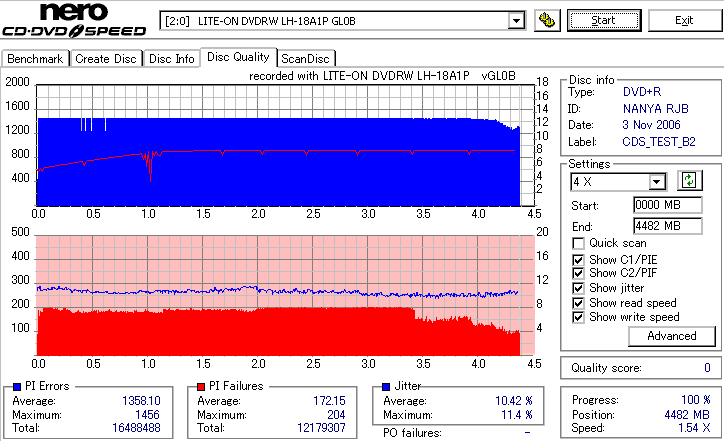724x441 pixels.
Task: Click the End field showing 4482 MB
Action: click(x=668, y=226)
